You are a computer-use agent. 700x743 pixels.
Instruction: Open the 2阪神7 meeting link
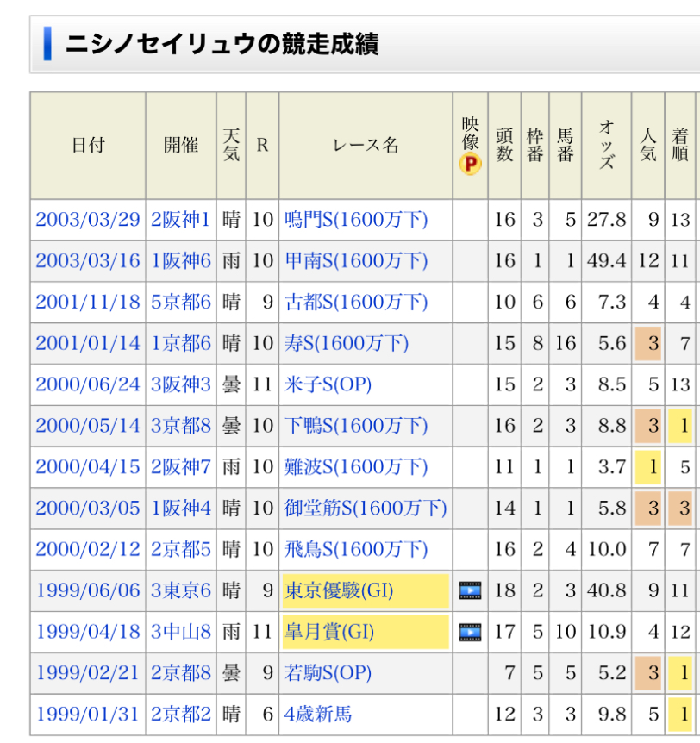pos(180,466)
